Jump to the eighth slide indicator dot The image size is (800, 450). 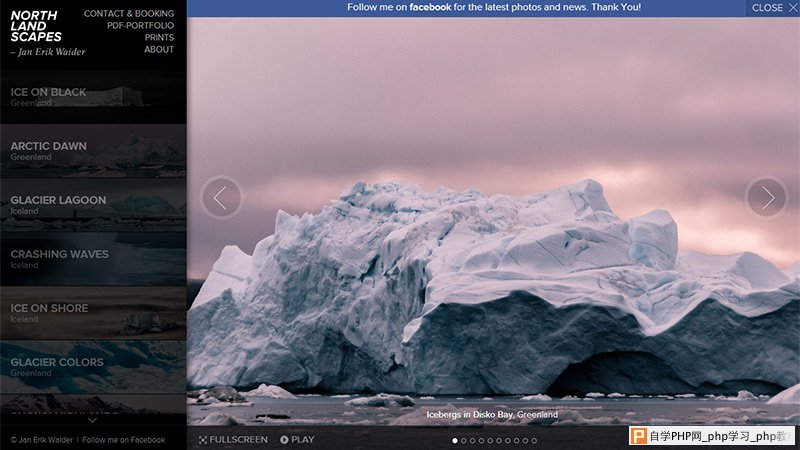click(516, 441)
